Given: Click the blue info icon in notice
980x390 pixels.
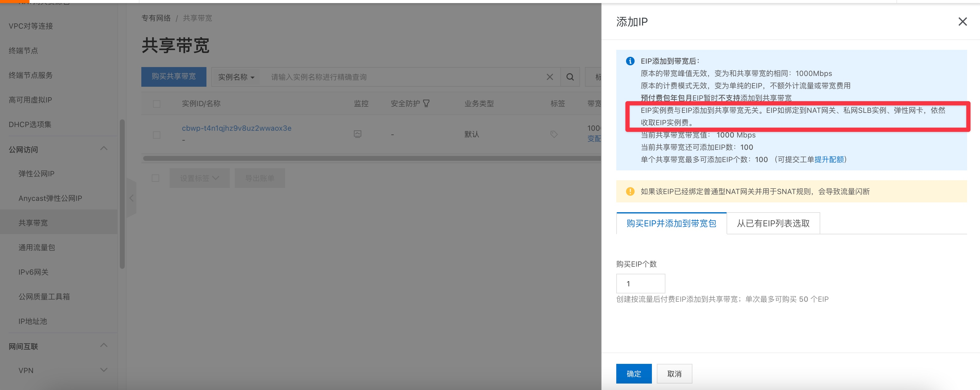Looking at the screenshot, I should [630, 61].
